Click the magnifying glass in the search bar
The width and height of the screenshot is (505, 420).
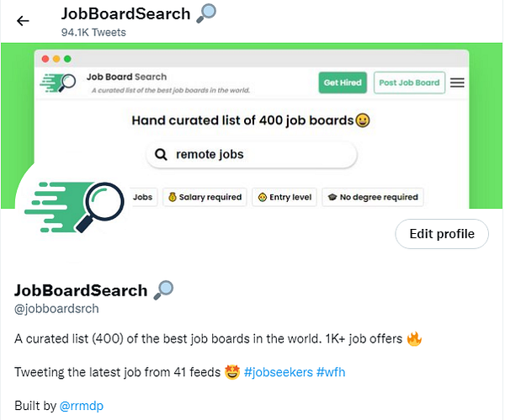pyautogui.click(x=160, y=155)
